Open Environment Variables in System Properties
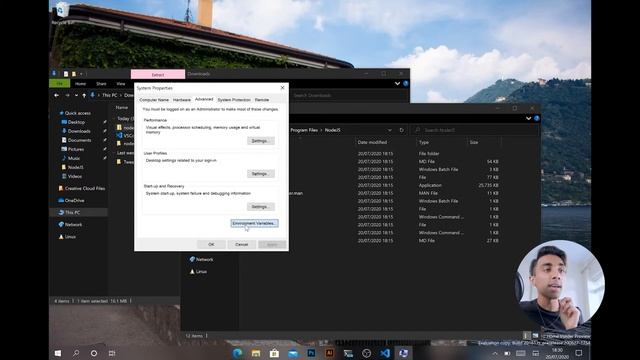Image resolution: width=640 pixels, height=360 pixels. coord(254,223)
